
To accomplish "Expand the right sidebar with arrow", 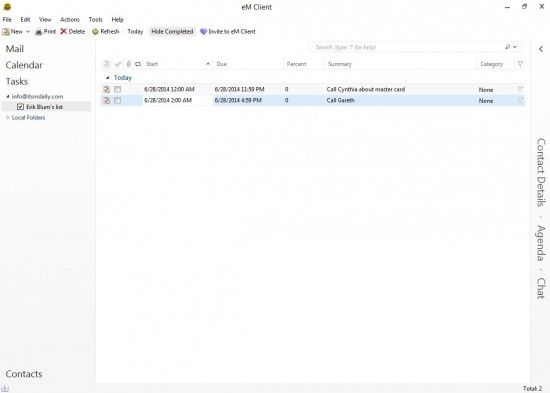I will pos(541,49).
